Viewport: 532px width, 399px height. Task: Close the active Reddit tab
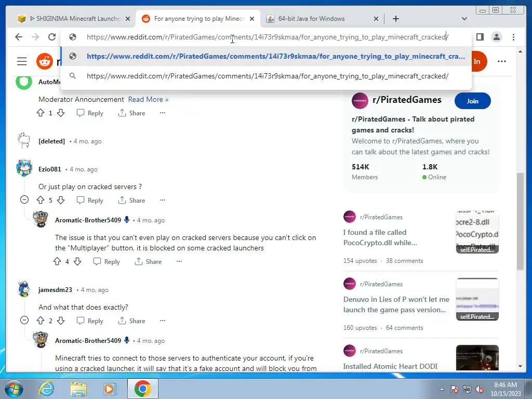[x=252, y=19]
